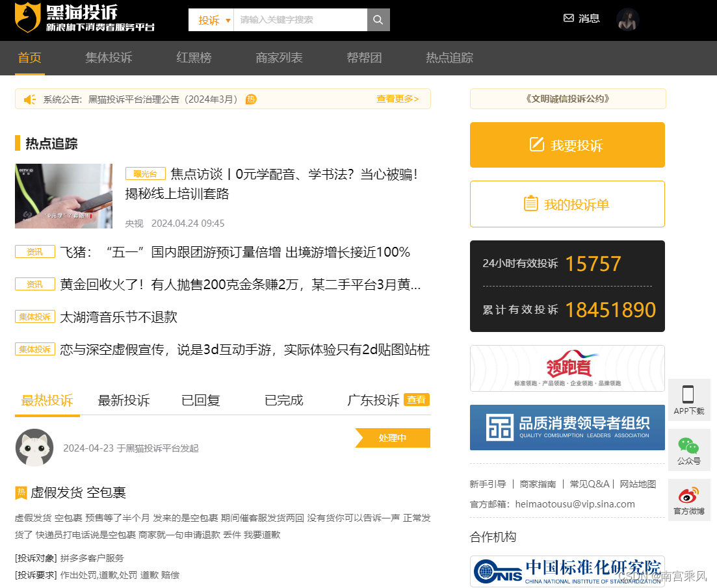This screenshot has height=588, width=717.
Task: Open 飞猪 五一 travel headline
Action: click(x=235, y=252)
